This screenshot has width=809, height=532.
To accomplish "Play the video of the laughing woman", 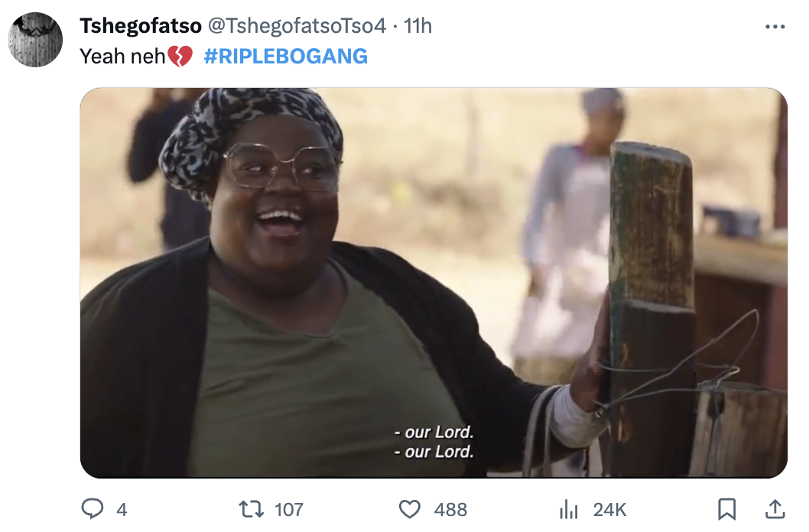I will (x=434, y=283).
